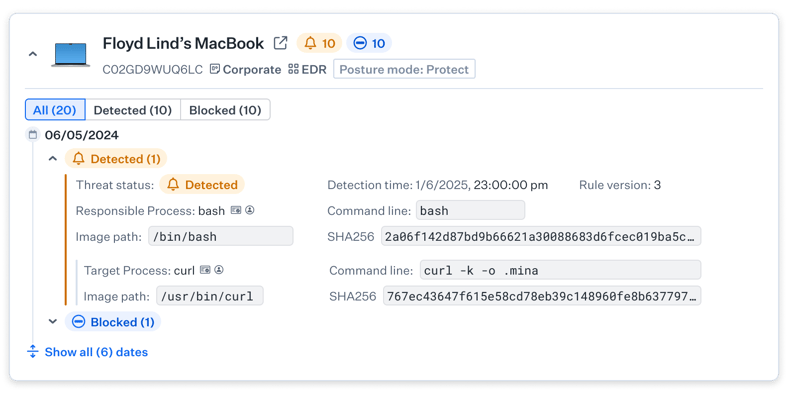788x394 pixels.
Task: Click the orange 10 detections badge
Action: (x=319, y=43)
